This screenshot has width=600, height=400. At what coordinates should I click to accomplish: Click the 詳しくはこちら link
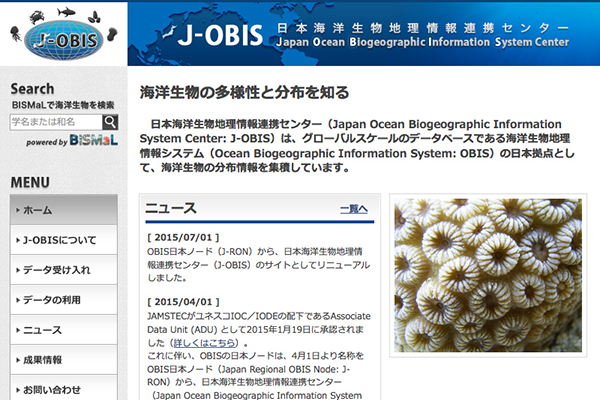204,343
